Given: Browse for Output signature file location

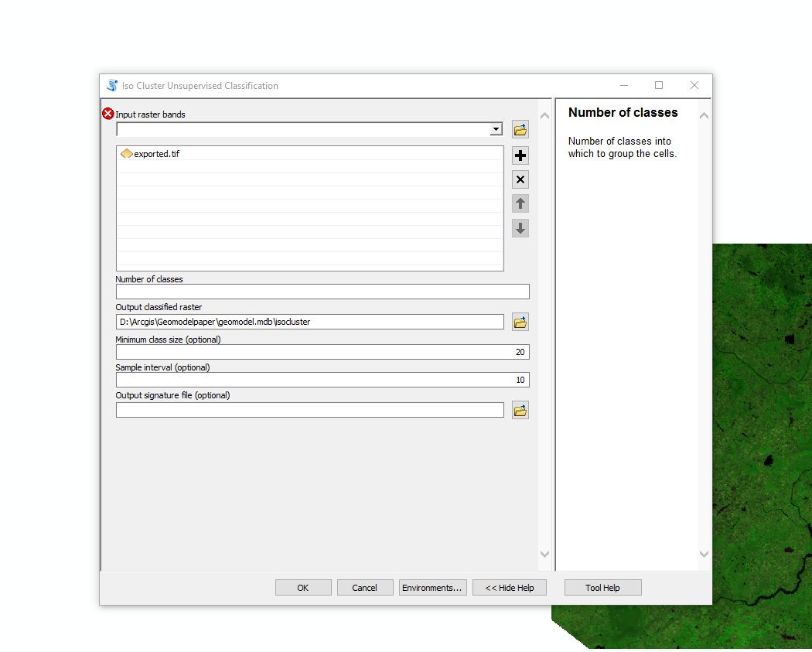Looking at the screenshot, I should tap(520, 409).
